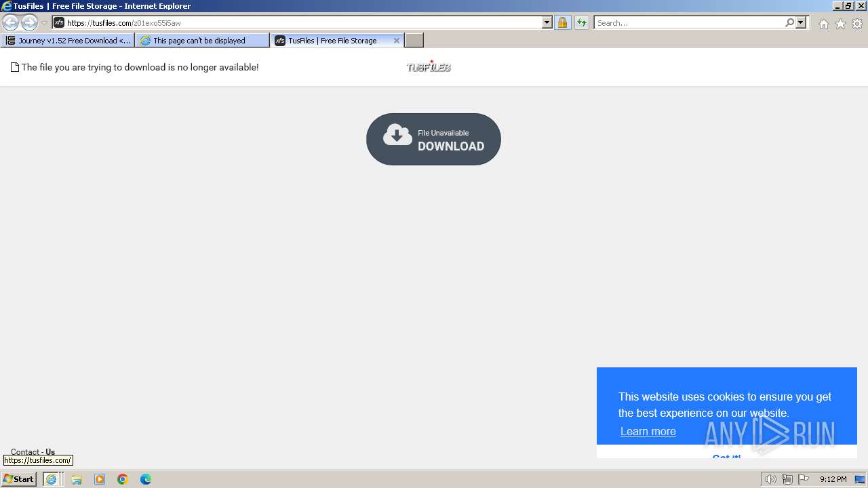This screenshot has height=488, width=868.
Task: Click the browser Forward arrow button
Action: point(29,23)
